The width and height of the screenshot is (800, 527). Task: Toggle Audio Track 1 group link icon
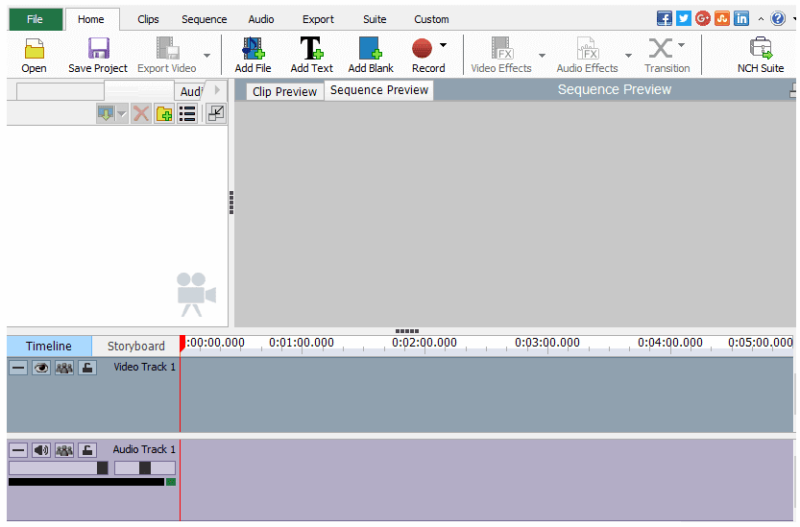64,450
